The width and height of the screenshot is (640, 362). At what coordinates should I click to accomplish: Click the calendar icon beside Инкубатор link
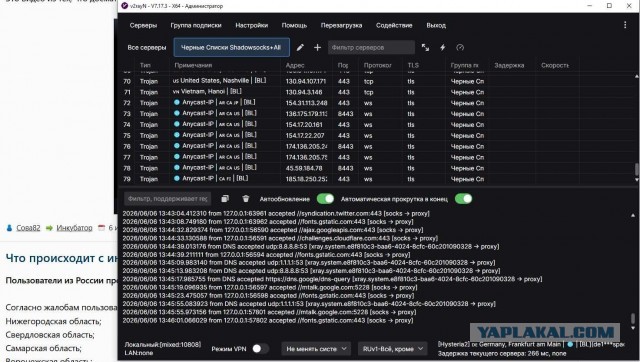[102, 228]
